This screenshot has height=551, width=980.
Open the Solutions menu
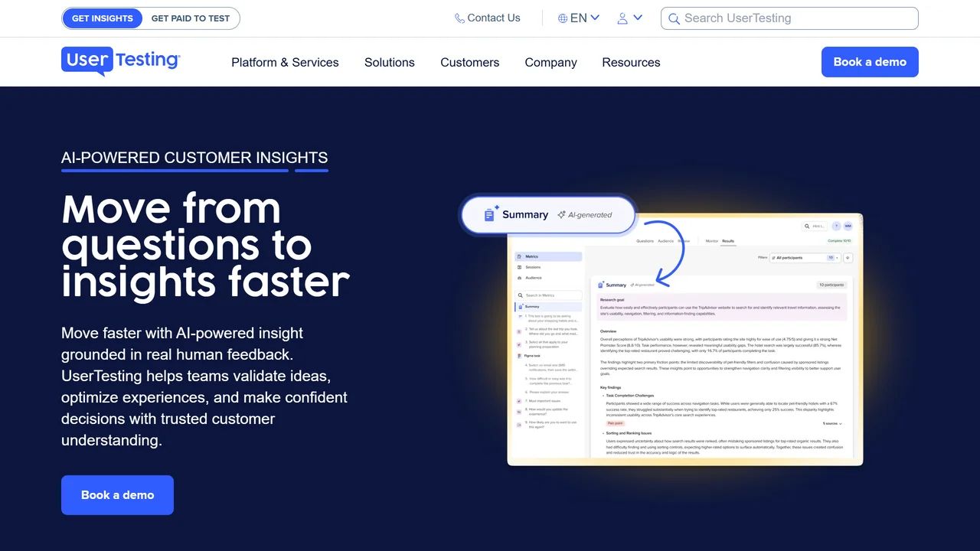390,62
